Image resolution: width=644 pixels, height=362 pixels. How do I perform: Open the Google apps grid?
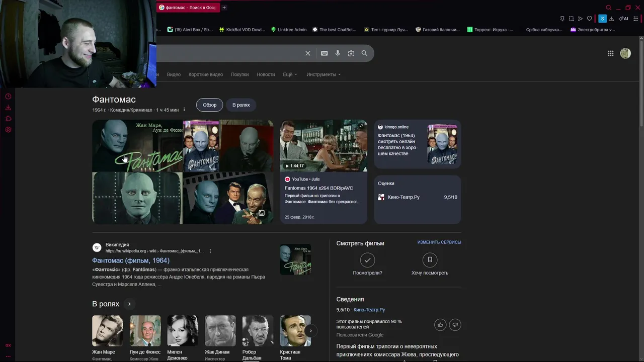coord(610,53)
